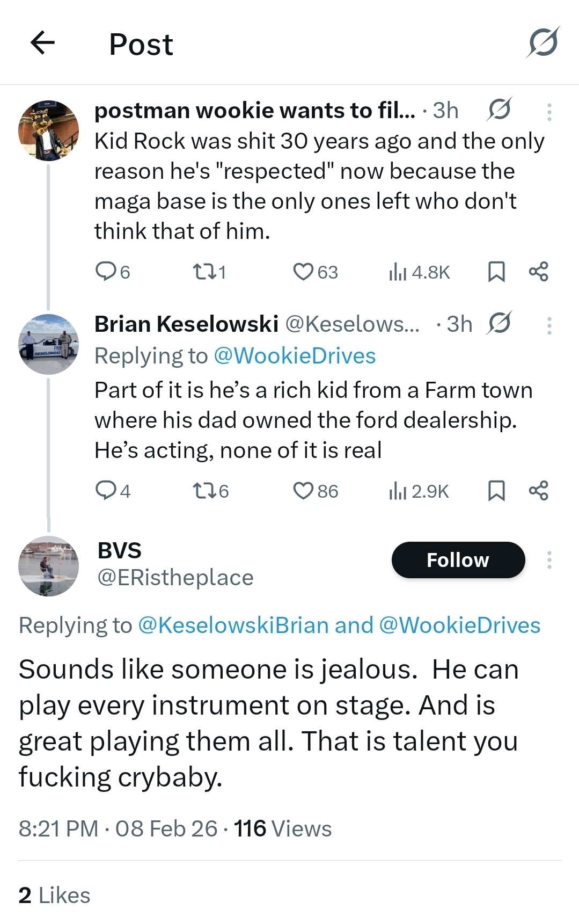Open more options on Brian Keselowski's reply
579x924 pixels.
(549, 325)
